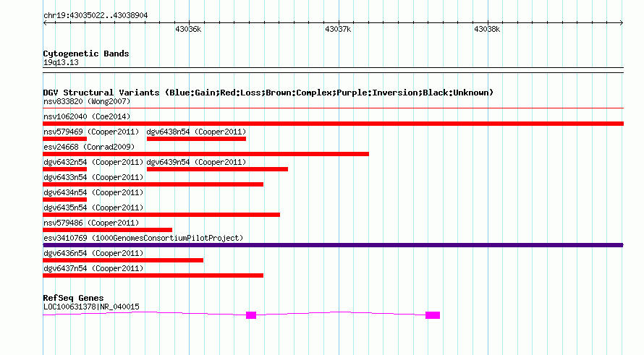This screenshot has width=644, height=355.
Task: Select the red bar under nsv579469
Action: coord(65,139)
